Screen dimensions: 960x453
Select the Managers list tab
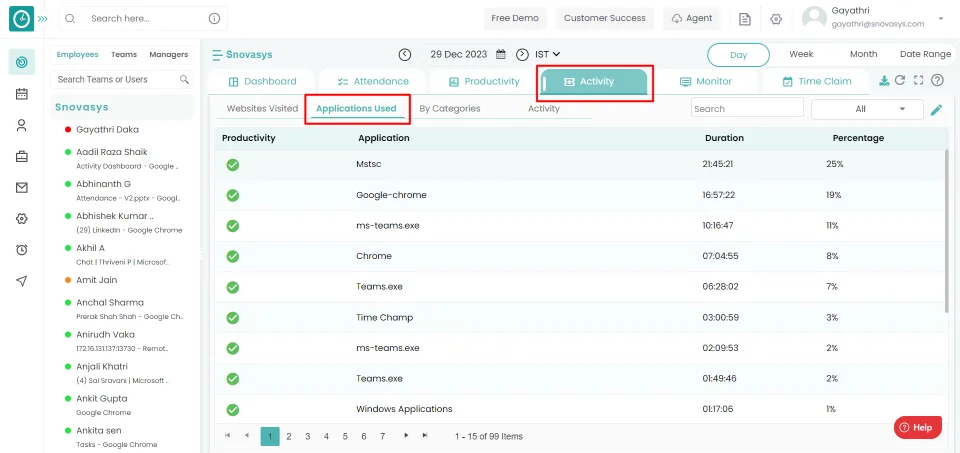[x=168, y=54]
